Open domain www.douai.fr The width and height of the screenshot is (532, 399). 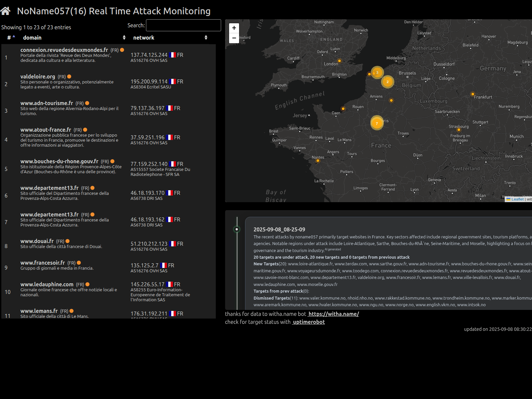37,241
